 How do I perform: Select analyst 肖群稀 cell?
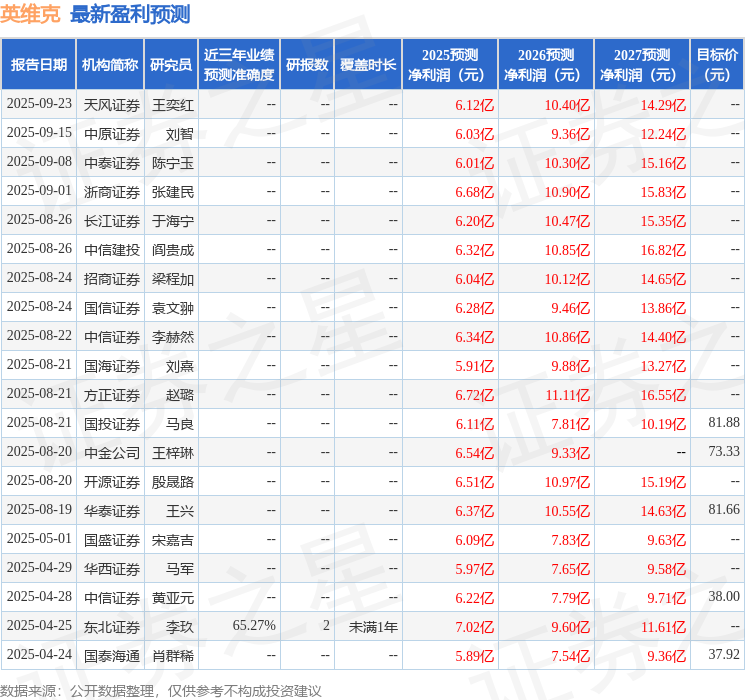click(x=173, y=656)
